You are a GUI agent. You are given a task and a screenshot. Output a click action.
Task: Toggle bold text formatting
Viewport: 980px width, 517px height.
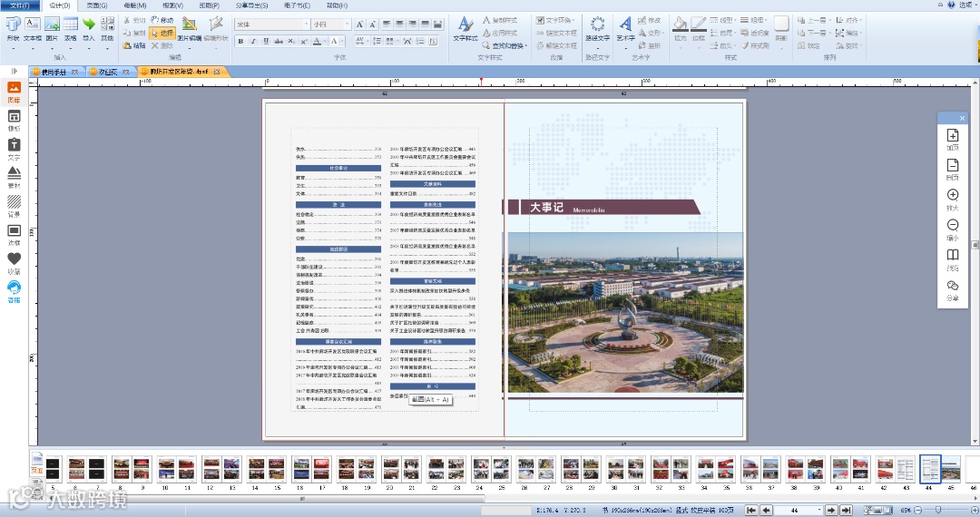240,41
